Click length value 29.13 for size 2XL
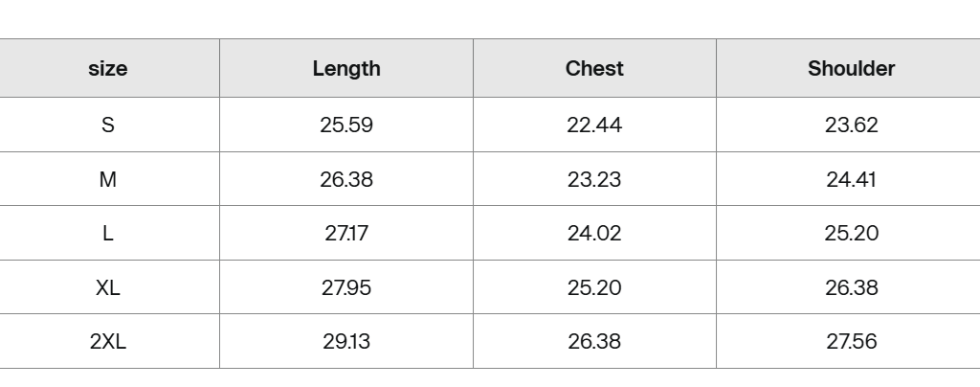Image resolution: width=980 pixels, height=387 pixels. (x=346, y=342)
